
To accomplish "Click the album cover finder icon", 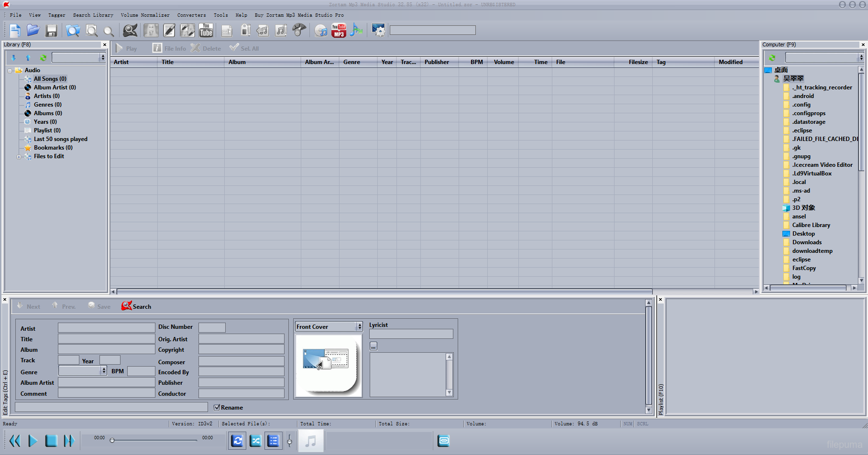I will click(x=151, y=30).
